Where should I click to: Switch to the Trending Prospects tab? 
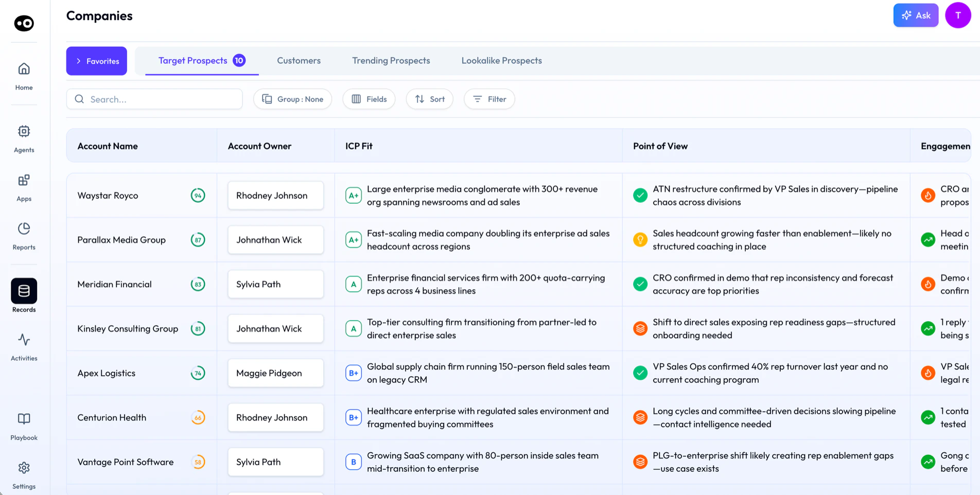[x=391, y=61]
